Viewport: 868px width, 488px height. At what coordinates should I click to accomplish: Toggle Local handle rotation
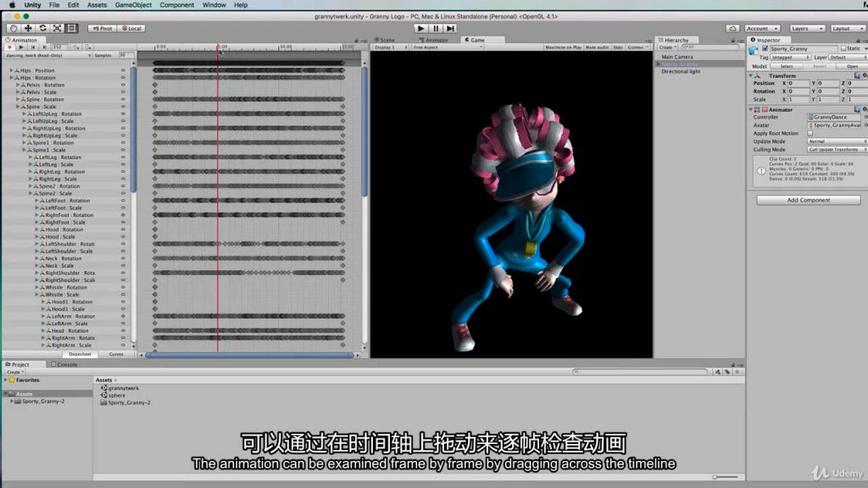pyautogui.click(x=131, y=28)
